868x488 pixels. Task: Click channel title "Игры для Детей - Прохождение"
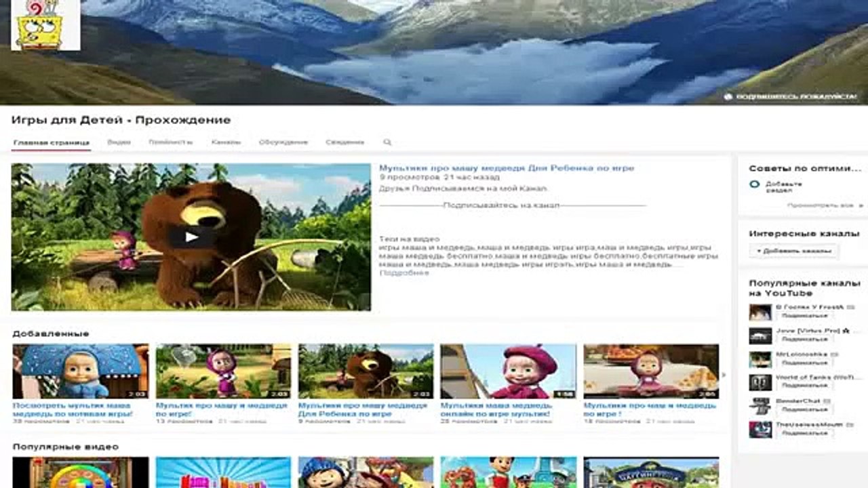[121, 120]
